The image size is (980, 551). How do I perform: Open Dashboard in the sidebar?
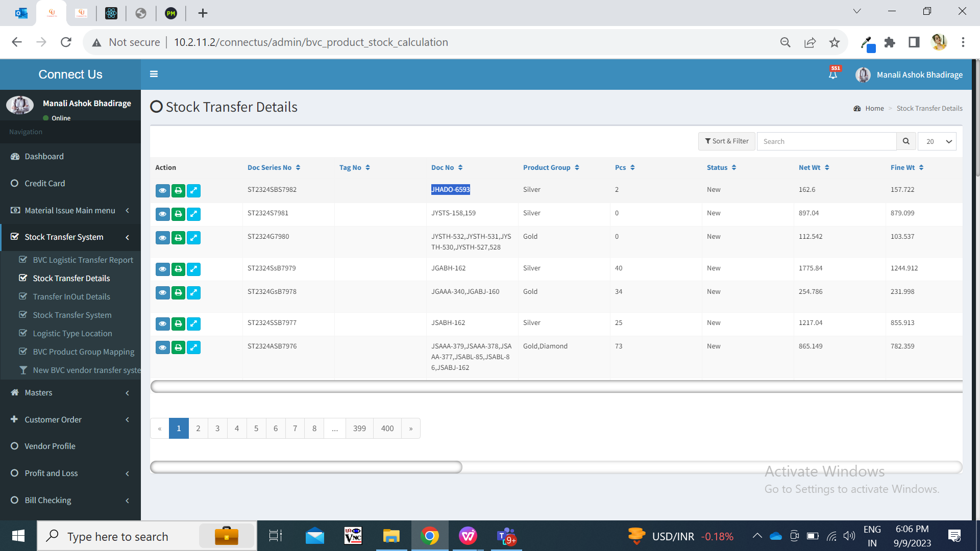tap(70, 157)
